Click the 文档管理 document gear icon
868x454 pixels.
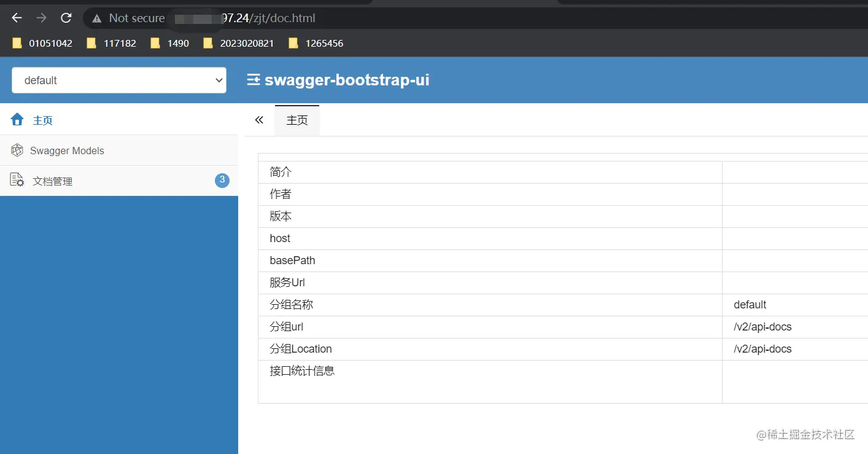[17, 180]
